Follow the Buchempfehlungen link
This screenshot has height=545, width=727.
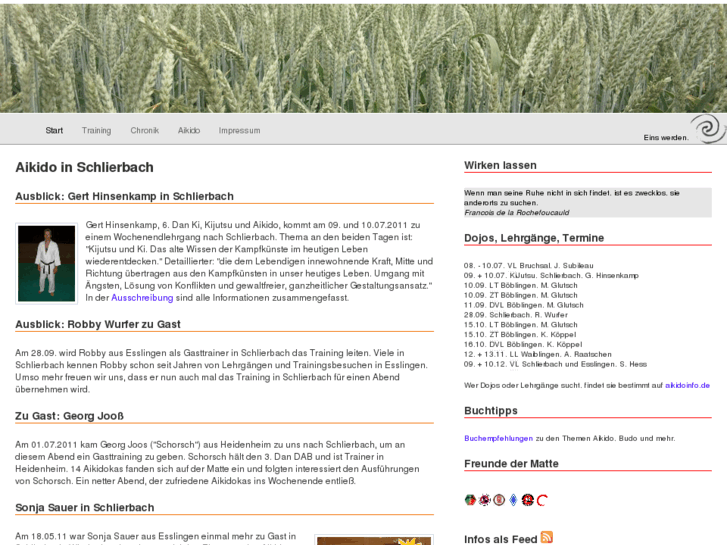[x=498, y=438]
